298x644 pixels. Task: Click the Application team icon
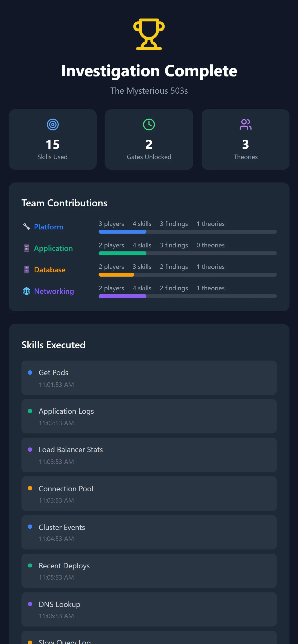27,248
